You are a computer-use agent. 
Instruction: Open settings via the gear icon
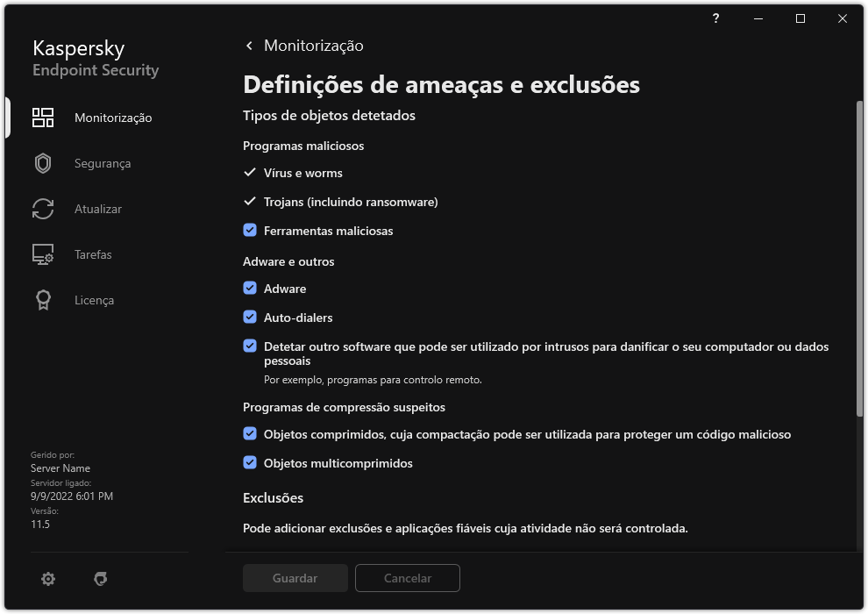[48, 578]
